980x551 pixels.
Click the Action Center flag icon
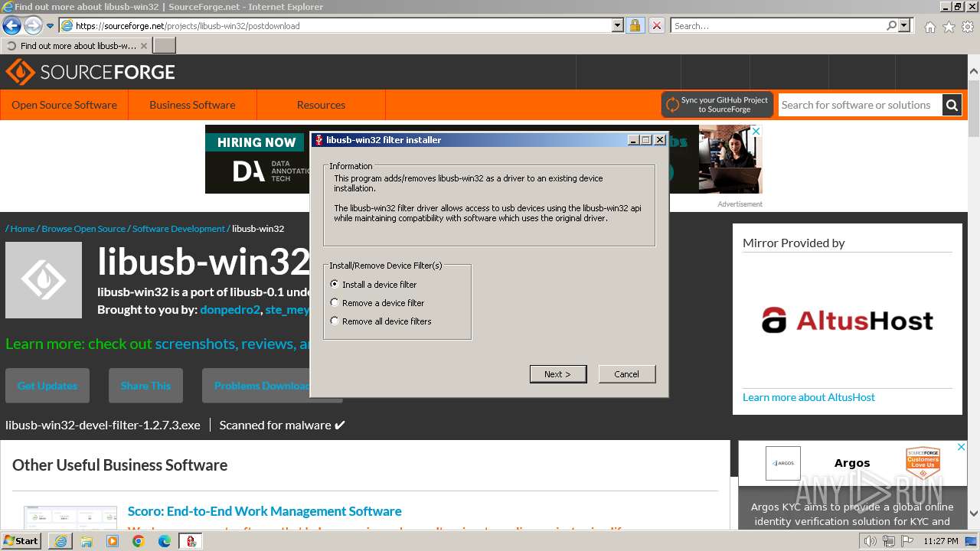(907, 541)
